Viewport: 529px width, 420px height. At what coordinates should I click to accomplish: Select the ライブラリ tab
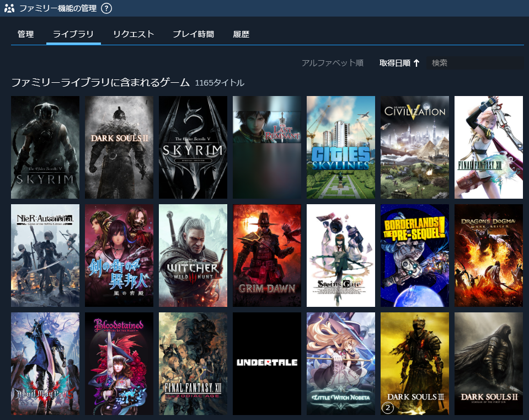[73, 34]
